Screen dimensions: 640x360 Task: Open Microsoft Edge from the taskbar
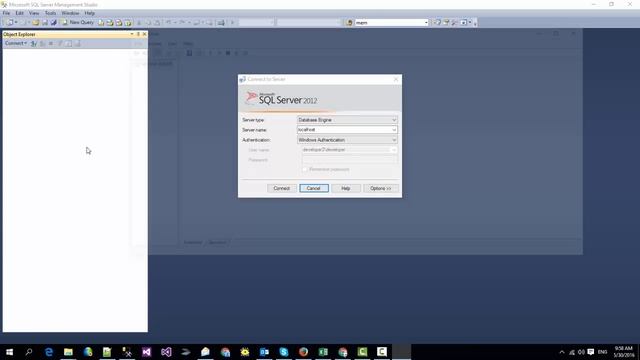tap(49, 352)
